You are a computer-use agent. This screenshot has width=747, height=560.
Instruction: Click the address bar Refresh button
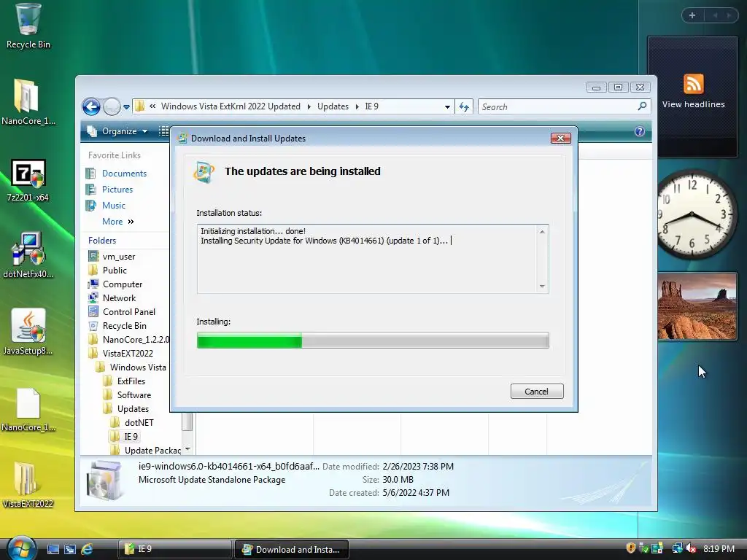point(464,106)
